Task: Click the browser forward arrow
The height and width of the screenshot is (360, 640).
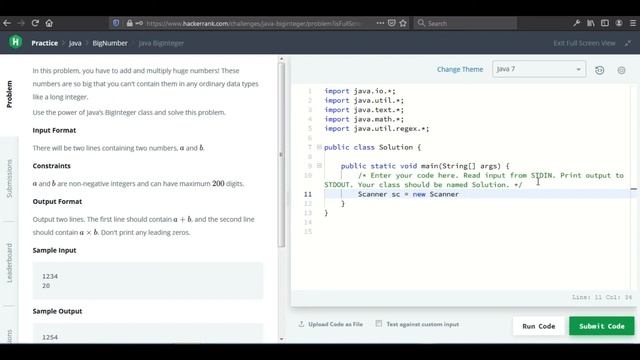Action: pyautogui.click(x=21, y=23)
